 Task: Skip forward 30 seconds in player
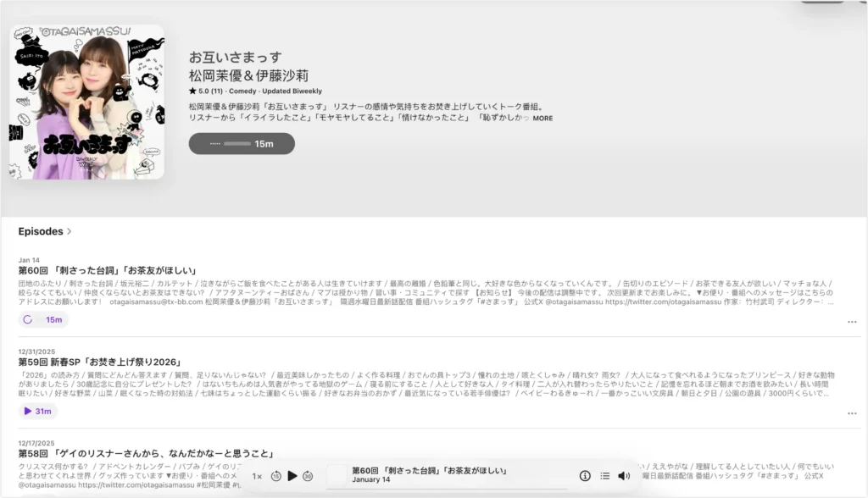[x=308, y=476]
